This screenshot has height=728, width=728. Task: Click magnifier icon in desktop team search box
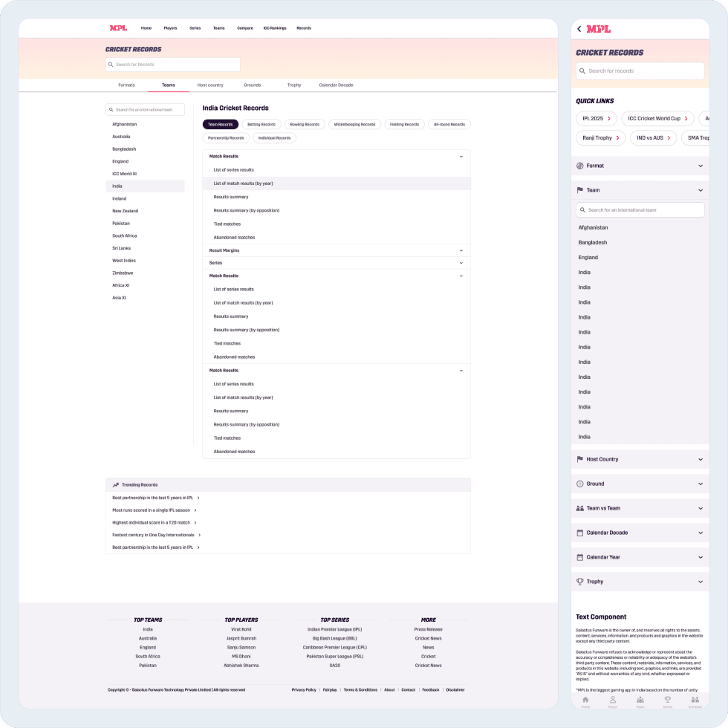tap(111, 110)
